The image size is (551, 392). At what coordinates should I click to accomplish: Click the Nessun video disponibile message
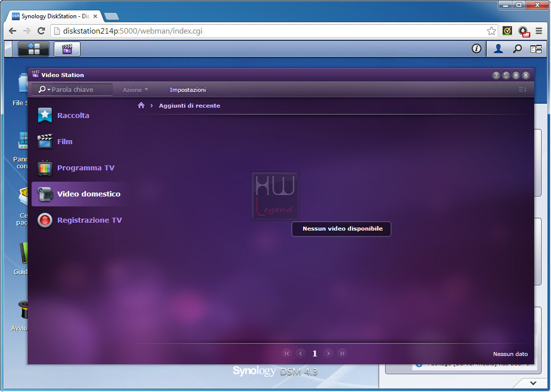342,229
